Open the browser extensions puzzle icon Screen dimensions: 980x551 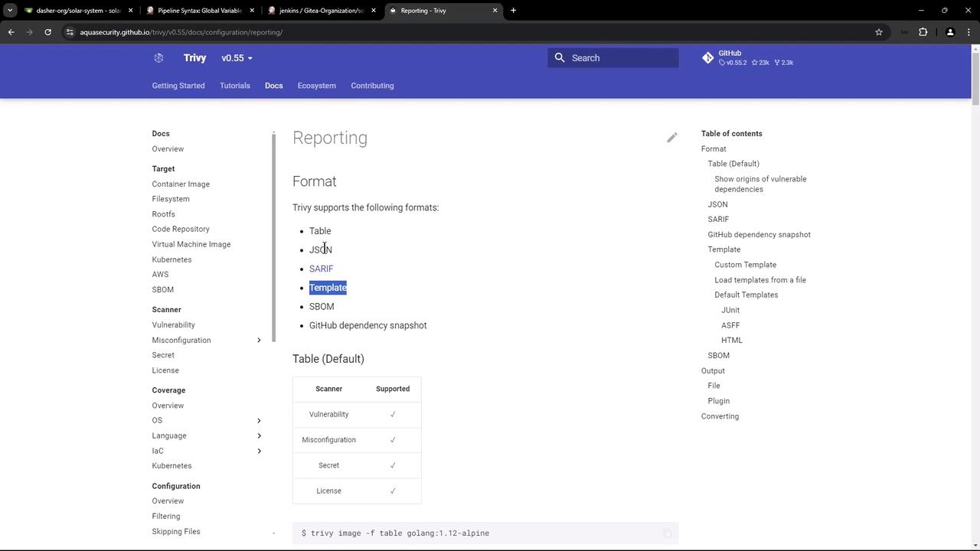[923, 32]
